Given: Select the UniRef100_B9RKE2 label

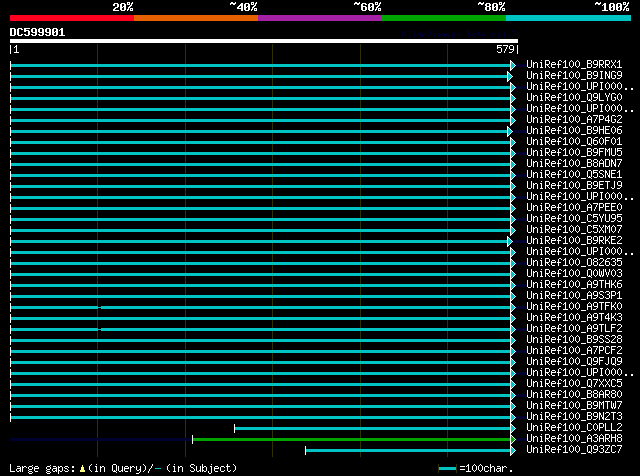Looking at the screenshot, I should coord(574,240).
